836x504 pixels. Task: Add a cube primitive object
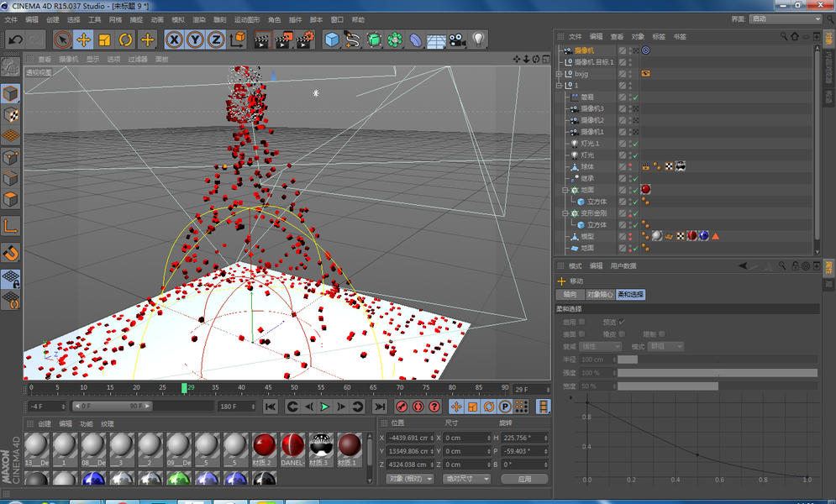click(x=332, y=40)
